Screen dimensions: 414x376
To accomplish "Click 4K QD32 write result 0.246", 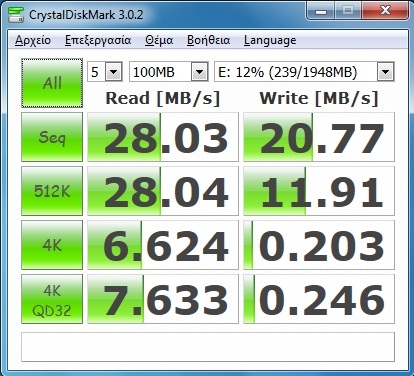I will click(x=319, y=299).
